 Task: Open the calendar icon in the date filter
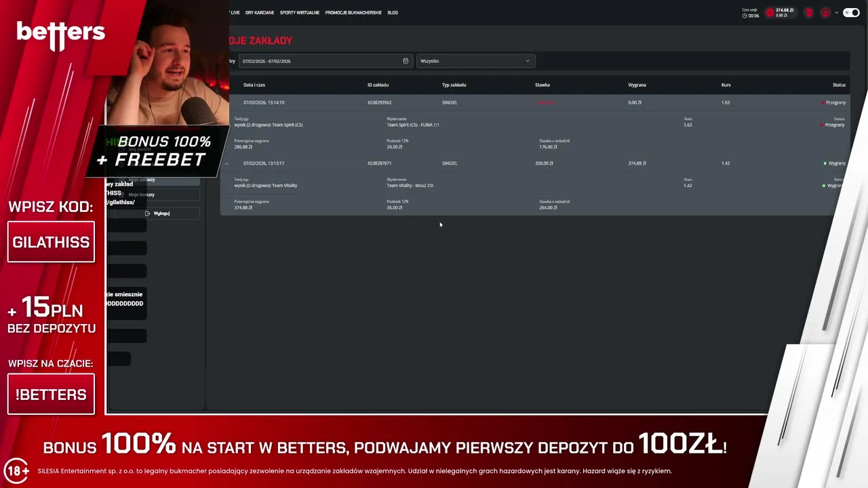406,61
